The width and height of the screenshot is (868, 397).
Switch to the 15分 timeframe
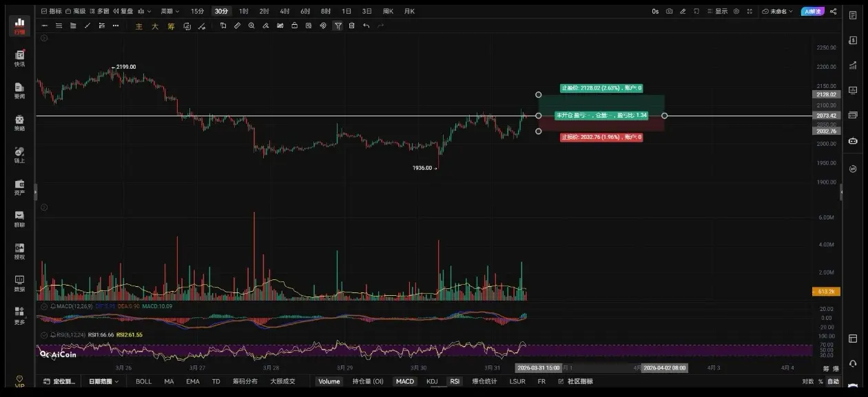tap(197, 11)
